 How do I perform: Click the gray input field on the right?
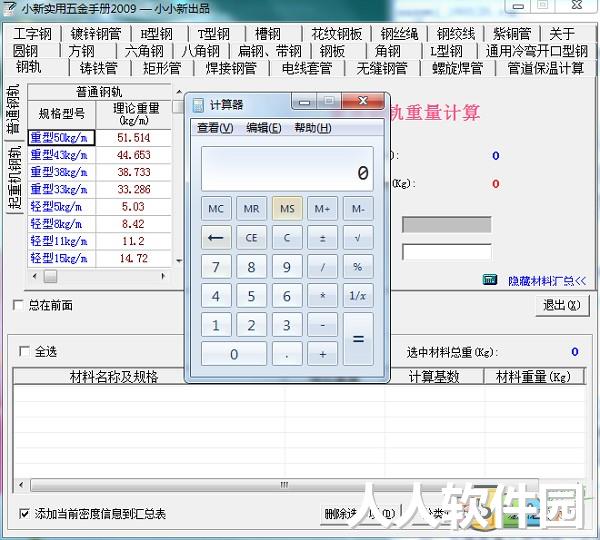446,225
